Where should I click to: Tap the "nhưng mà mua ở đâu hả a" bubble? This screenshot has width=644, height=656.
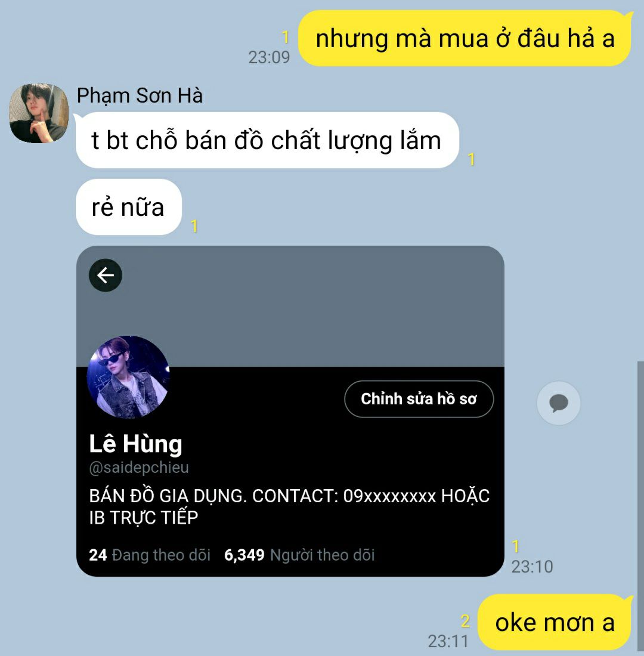tap(465, 38)
